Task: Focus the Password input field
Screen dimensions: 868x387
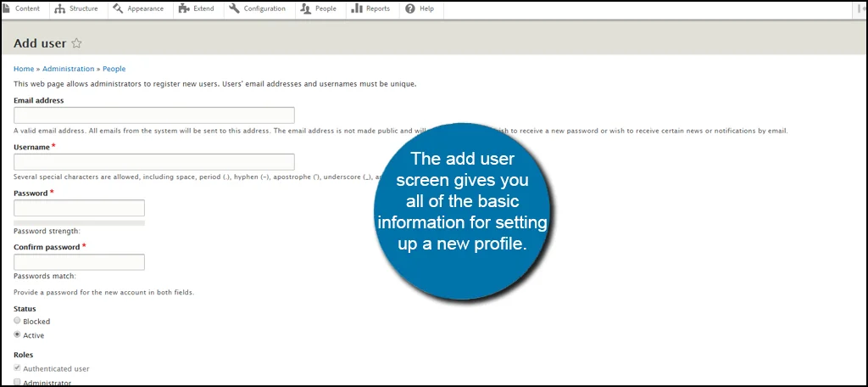Action: coord(79,208)
